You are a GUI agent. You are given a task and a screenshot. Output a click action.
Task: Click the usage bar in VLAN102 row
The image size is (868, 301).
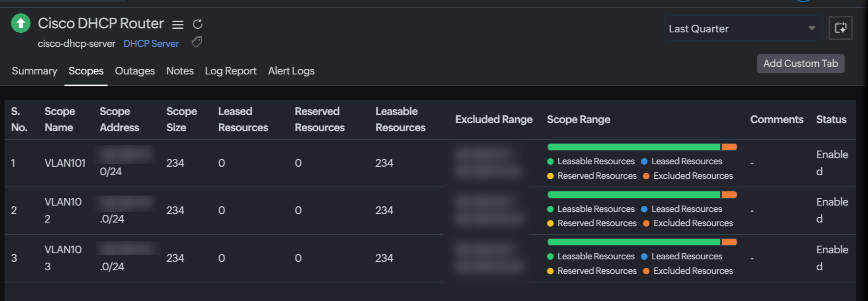(642, 195)
